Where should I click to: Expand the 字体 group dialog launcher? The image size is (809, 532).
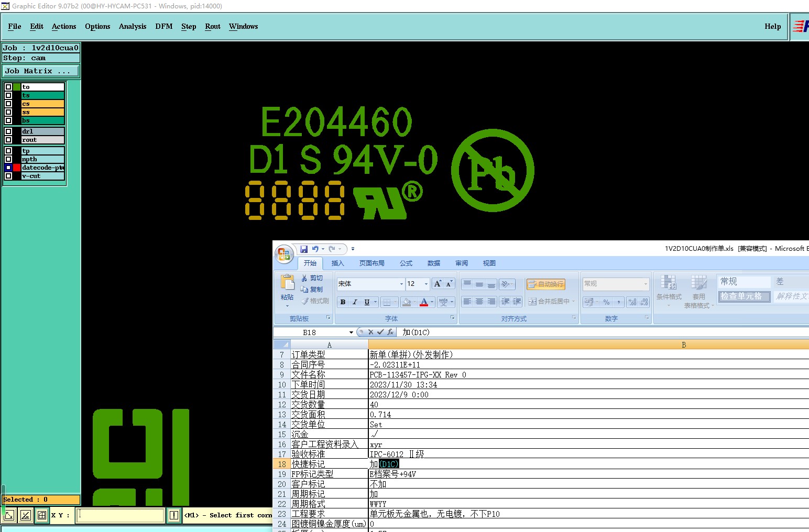tap(453, 318)
